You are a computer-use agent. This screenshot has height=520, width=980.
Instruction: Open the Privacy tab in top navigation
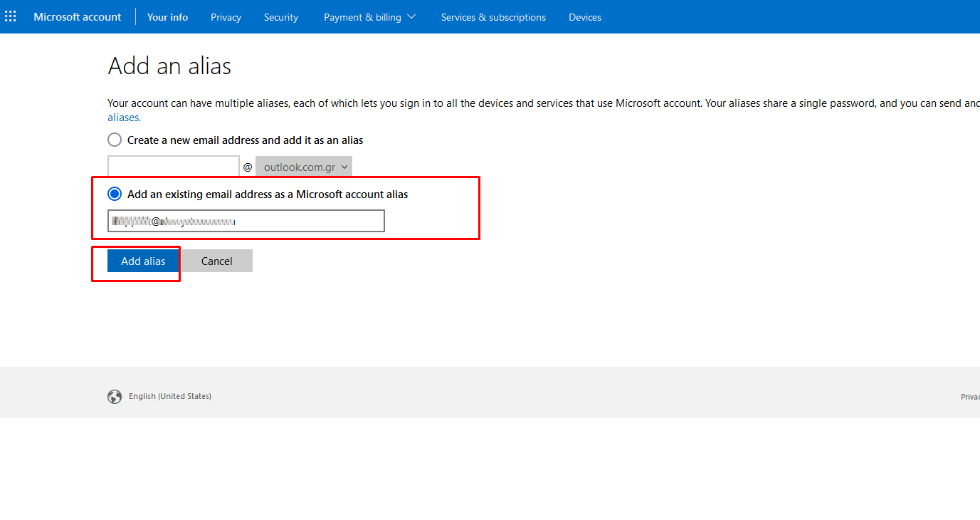pos(226,17)
